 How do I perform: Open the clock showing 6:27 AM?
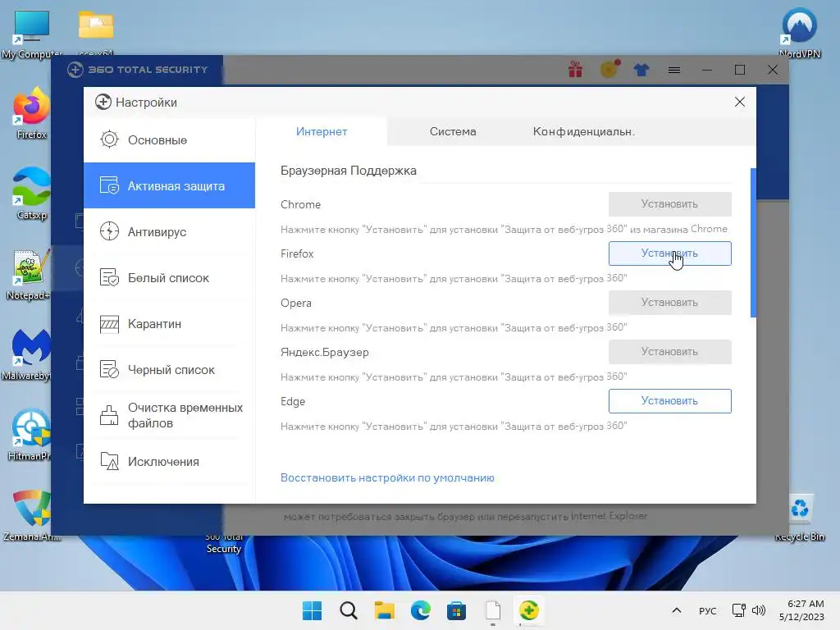point(801,610)
